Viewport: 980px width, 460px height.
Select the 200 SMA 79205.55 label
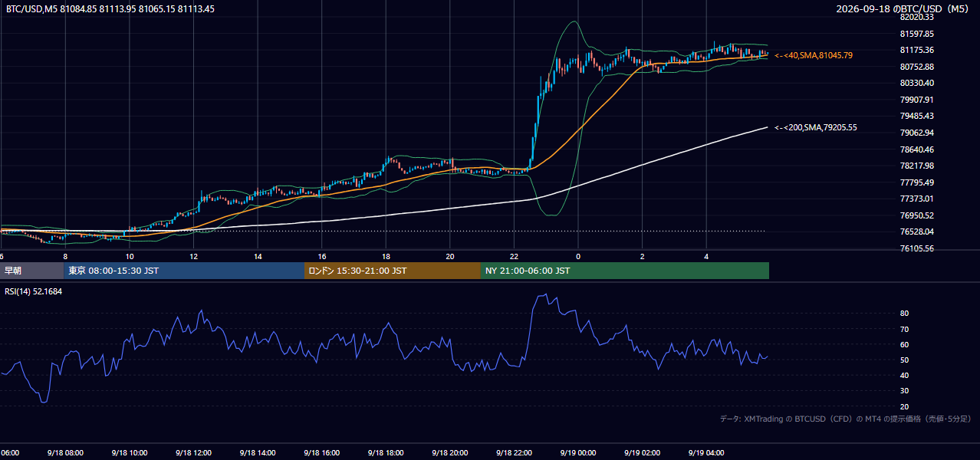(x=816, y=127)
